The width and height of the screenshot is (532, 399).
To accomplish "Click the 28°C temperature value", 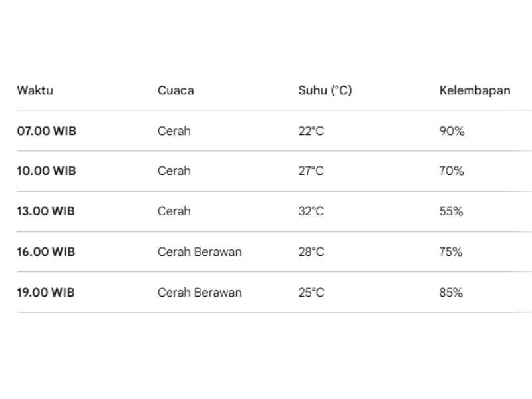I will click(311, 252).
